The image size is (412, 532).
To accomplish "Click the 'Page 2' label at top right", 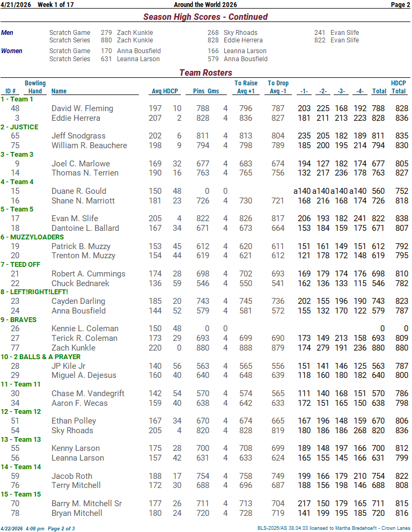I will click(x=400, y=5).
